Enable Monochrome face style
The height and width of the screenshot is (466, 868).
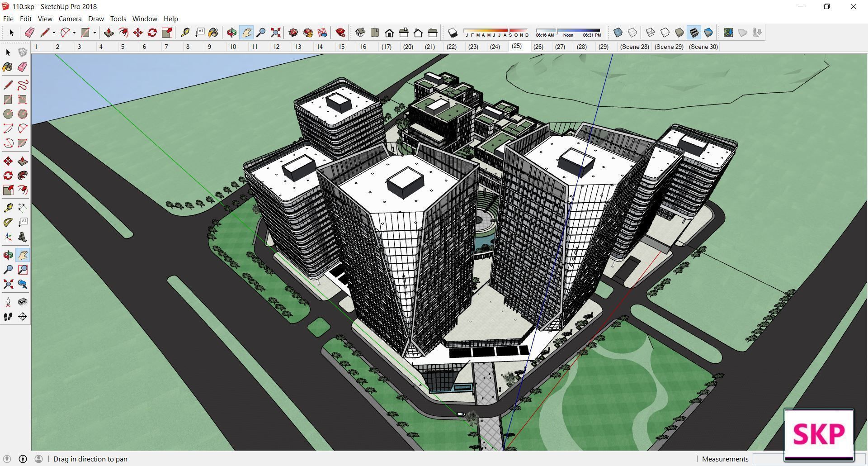708,33
